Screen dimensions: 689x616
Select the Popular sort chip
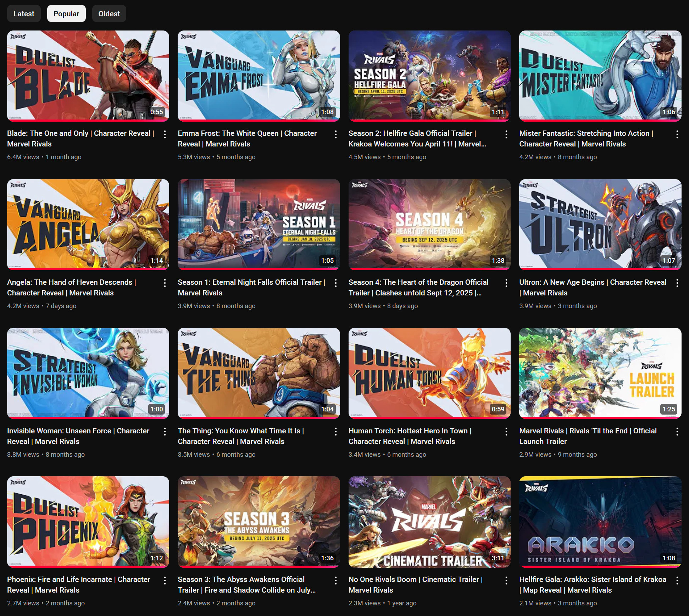[x=66, y=14]
